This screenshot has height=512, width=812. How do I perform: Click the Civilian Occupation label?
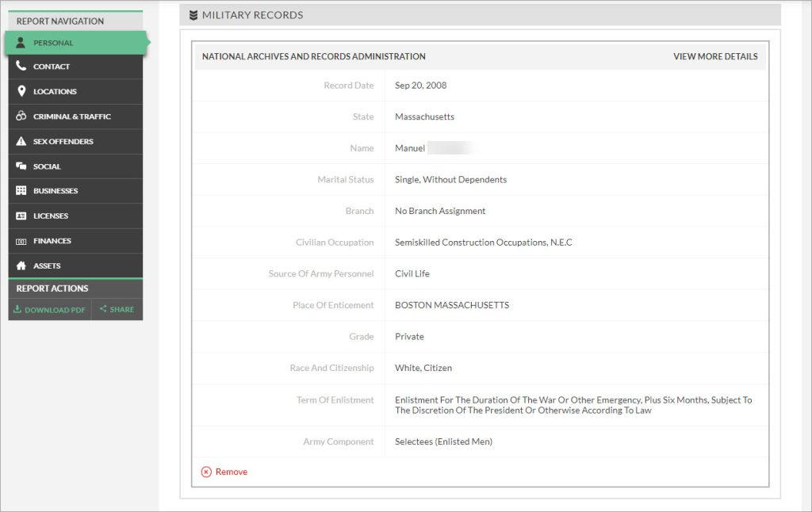point(335,243)
